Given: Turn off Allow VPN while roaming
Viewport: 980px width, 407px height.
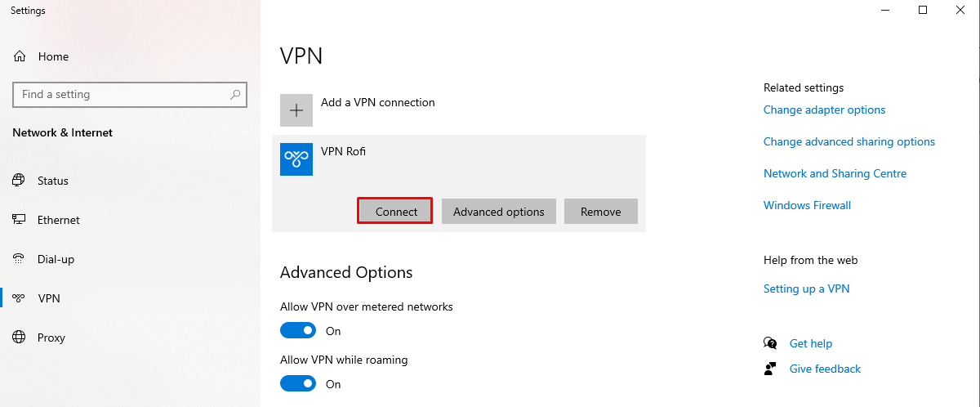Looking at the screenshot, I should (x=298, y=383).
